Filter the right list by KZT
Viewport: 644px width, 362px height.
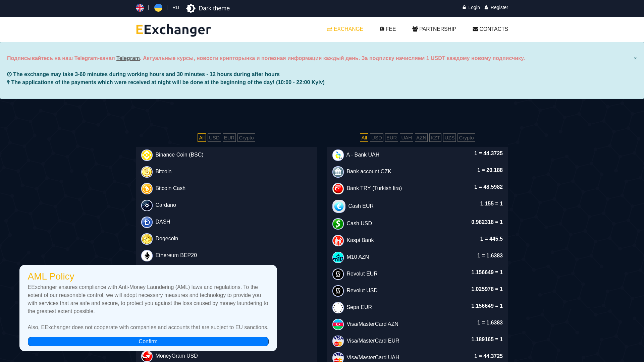(435, 138)
